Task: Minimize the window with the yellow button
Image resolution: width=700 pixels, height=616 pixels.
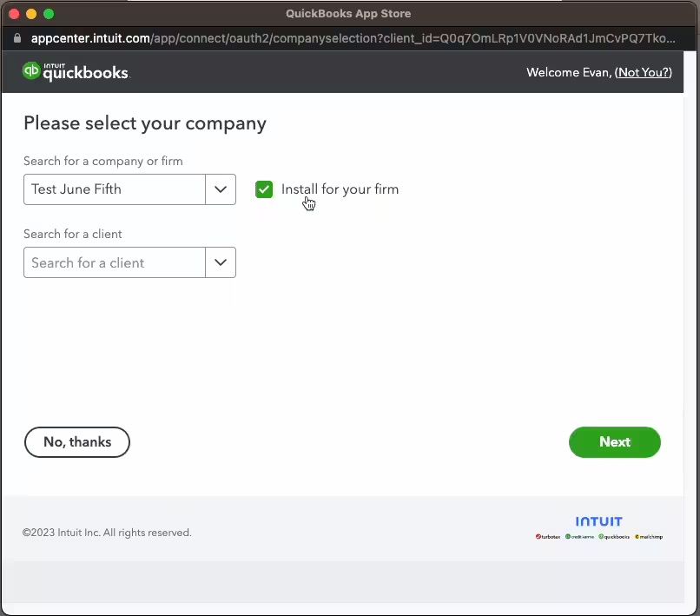Action: (31, 14)
